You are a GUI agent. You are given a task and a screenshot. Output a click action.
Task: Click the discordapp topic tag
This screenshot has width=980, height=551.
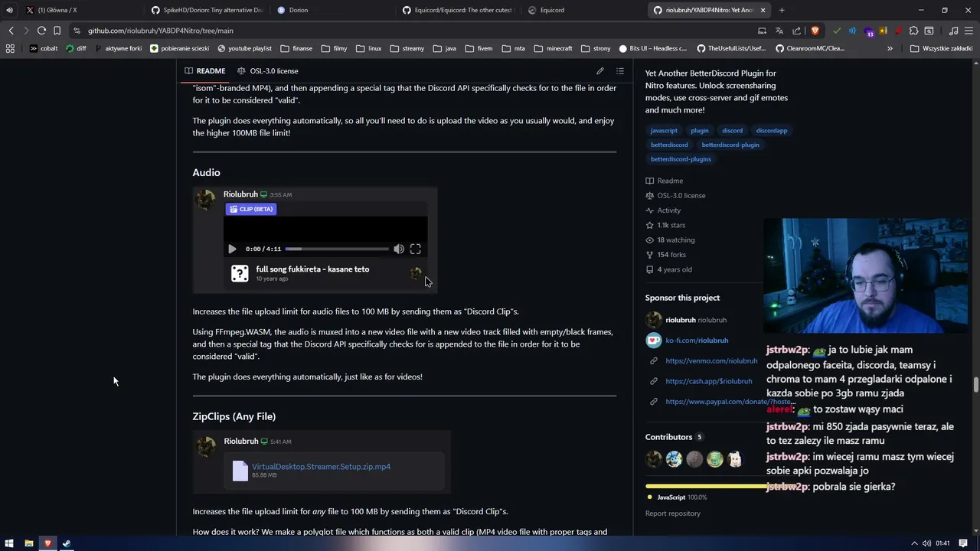click(x=772, y=131)
